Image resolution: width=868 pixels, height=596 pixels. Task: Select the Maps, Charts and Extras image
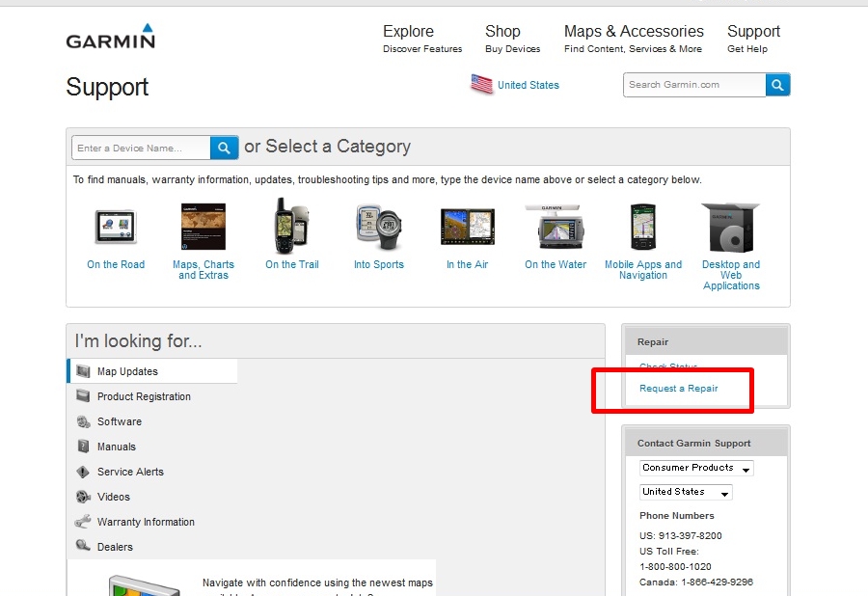tap(203, 227)
